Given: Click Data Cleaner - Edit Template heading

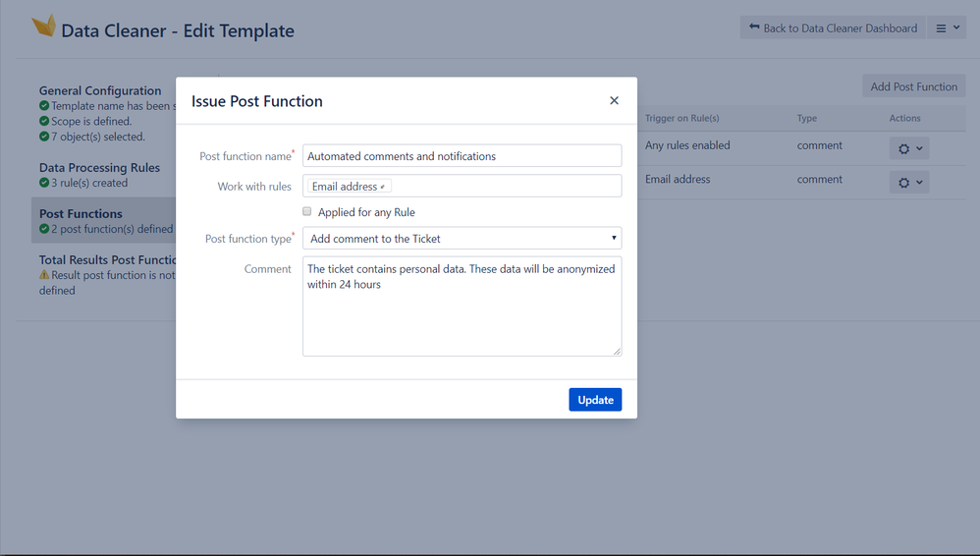Looking at the screenshot, I should 178,30.
